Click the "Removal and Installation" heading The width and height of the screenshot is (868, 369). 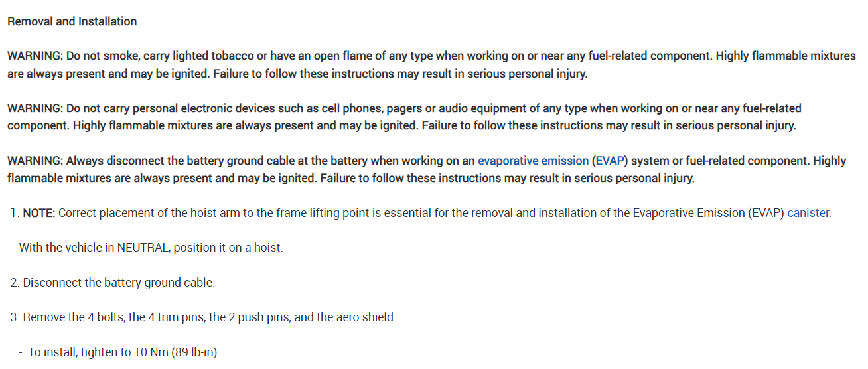[72, 21]
